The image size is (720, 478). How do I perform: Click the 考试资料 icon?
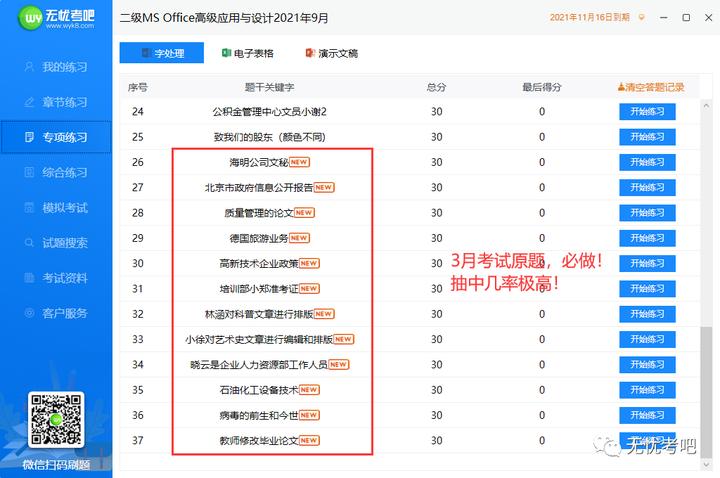(29, 278)
